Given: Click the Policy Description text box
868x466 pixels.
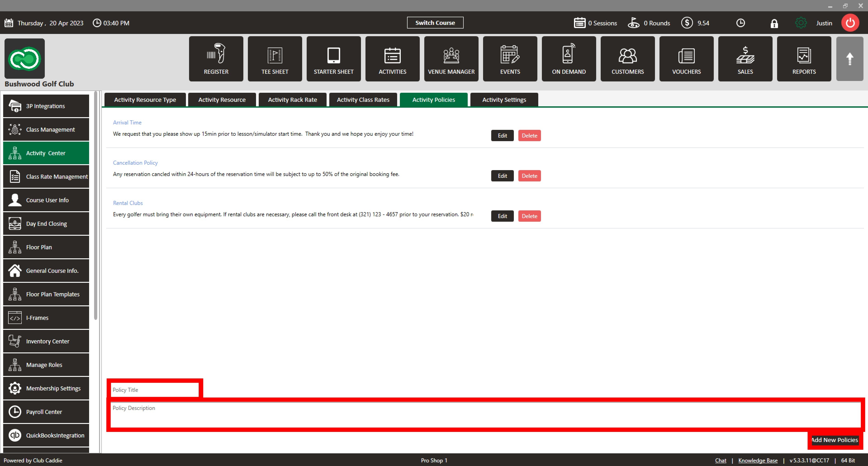Looking at the screenshot, I should pyautogui.click(x=486, y=415).
